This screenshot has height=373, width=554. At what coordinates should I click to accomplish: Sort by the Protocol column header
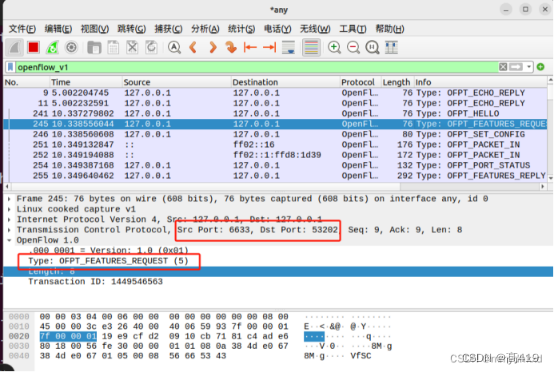point(360,82)
